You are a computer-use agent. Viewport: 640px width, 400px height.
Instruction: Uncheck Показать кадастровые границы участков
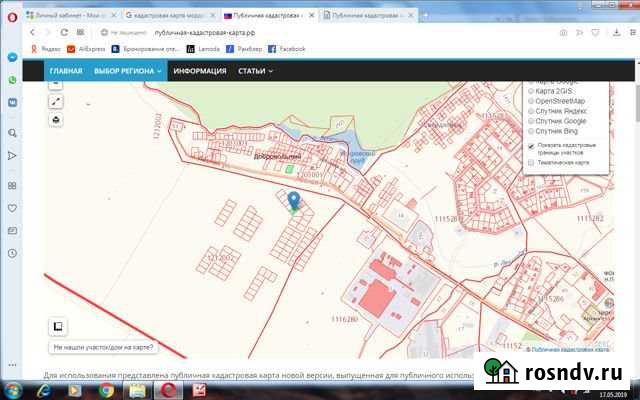[531, 145]
